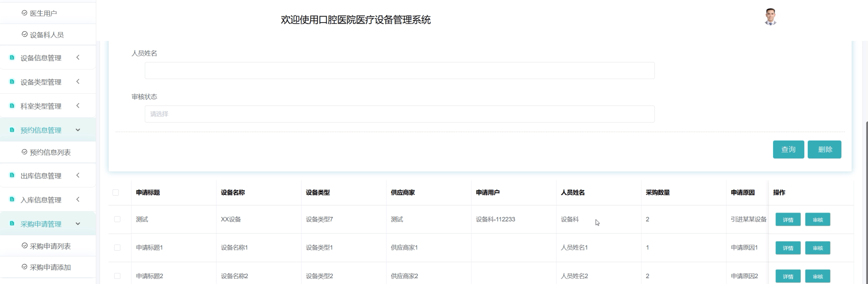Click the 设备类型 column header
The width and height of the screenshot is (868, 284).
point(318,192)
